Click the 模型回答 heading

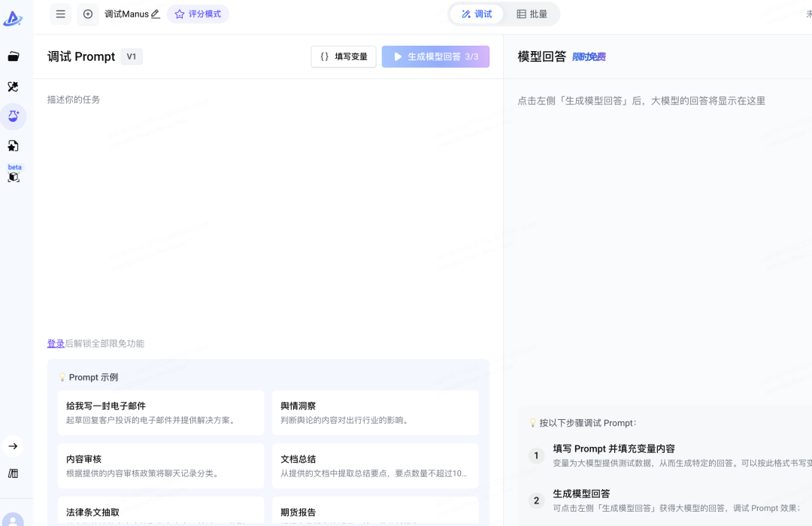pyautogui.click(x=541, y=56)
